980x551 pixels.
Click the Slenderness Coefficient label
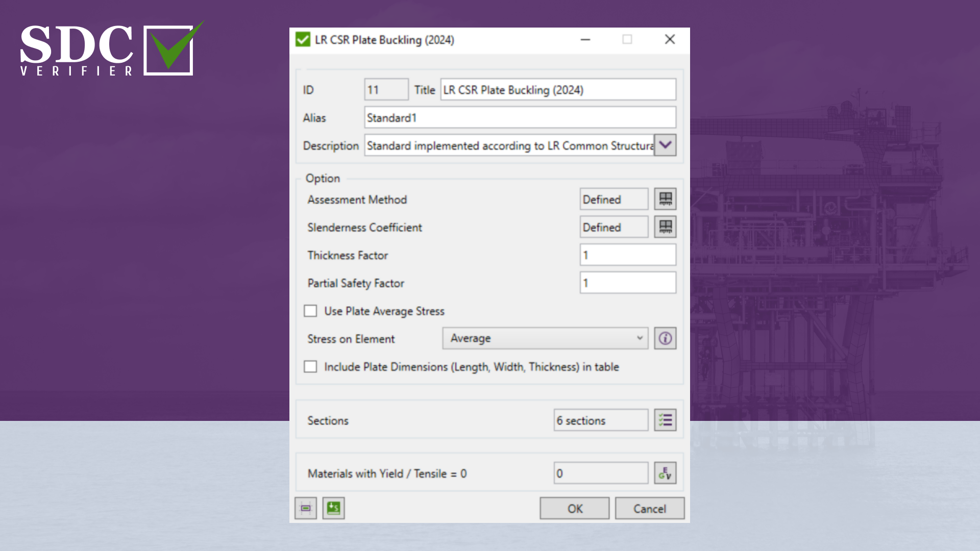point(364,228)
